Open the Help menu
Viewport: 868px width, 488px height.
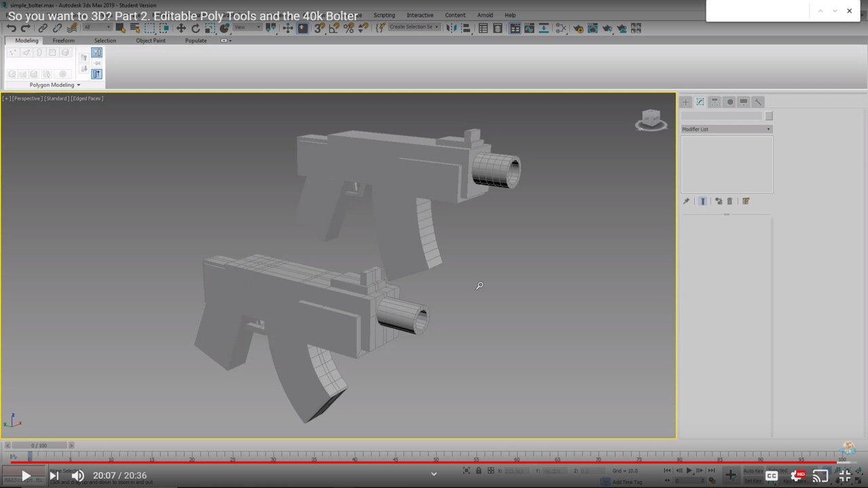tap(510, 15)
